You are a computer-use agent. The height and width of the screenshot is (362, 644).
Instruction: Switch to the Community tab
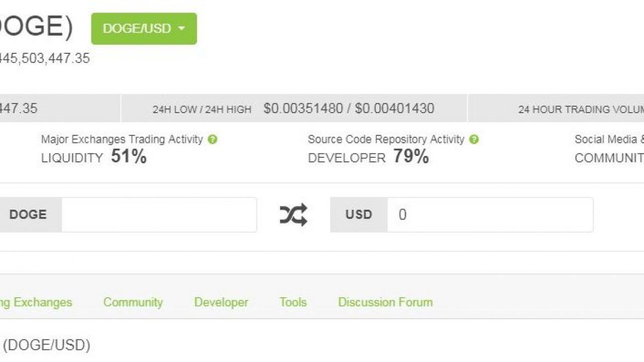pyautogui.click(x=133, y=302)
